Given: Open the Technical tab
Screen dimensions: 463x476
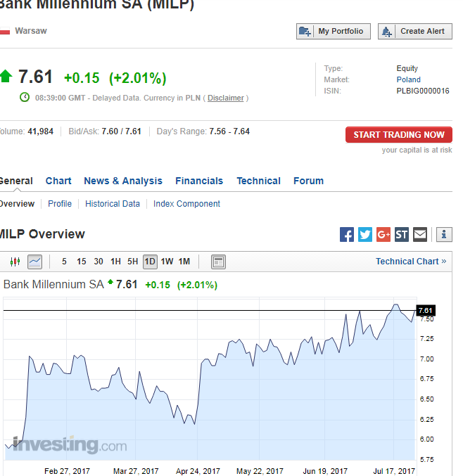Looking at the screenshot, I should click(258, 181).
